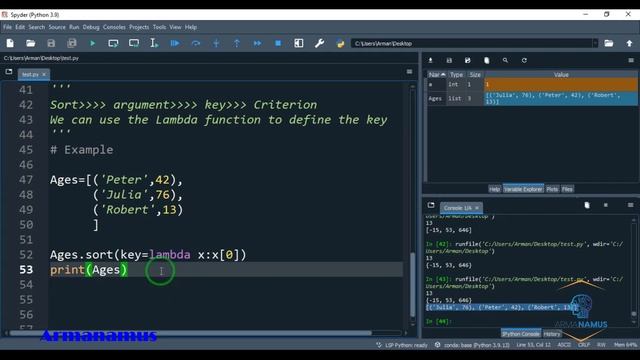Open the Help menu
Image resolution: width=640 pixels, height=360 pixels.
point(191,27)
